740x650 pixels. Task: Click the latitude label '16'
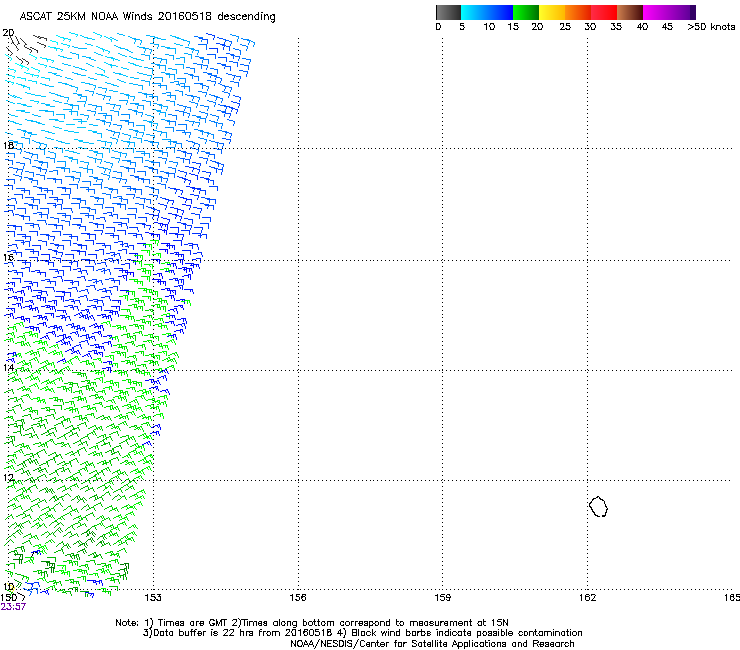[x=8, y=257]
